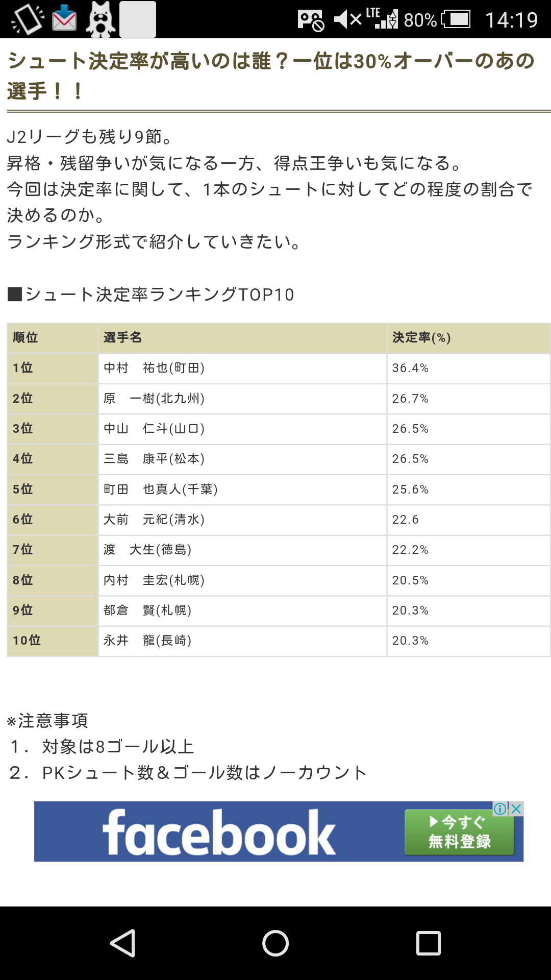Tap the Android back navigation button

tap(122, 943)
